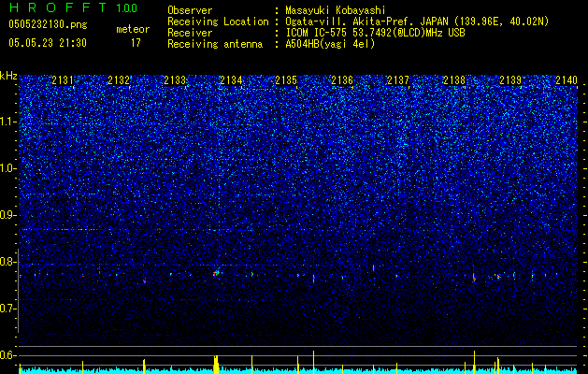Click the 0.9 frequency axis label
Screen dimensions: 588x374
point(8,215)
